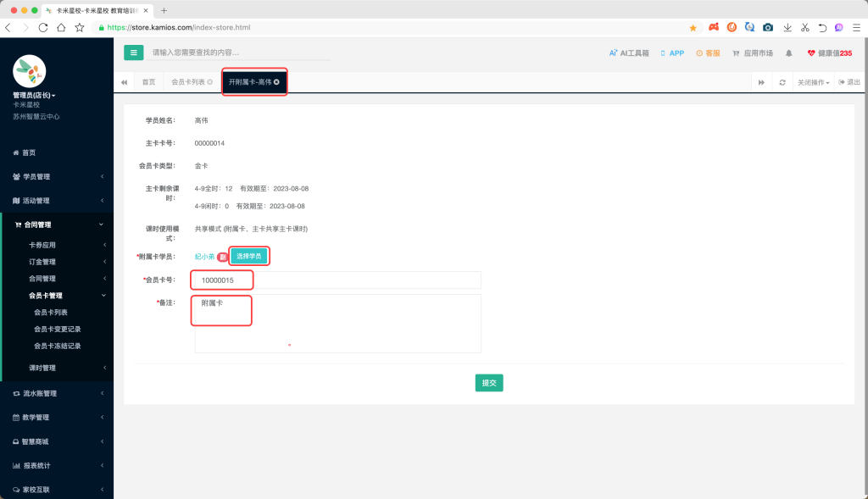
Task: Toggle the green hamburger sidebar button
Action: coord(133,53)
